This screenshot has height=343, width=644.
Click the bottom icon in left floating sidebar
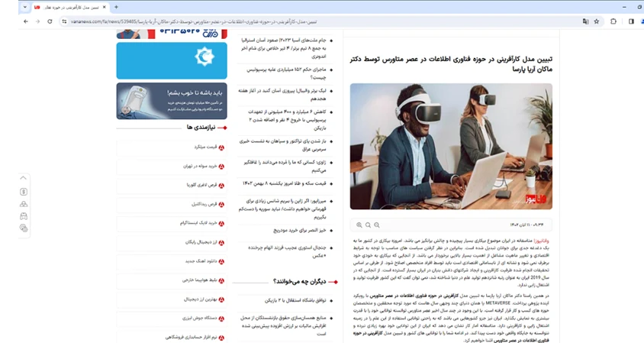point(24,228)
